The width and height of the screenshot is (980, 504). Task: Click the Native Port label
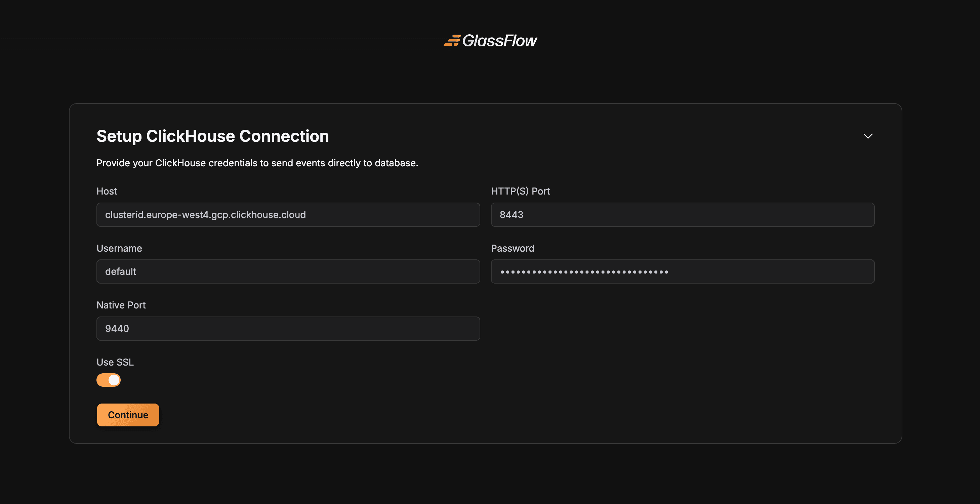click(121, 305)
